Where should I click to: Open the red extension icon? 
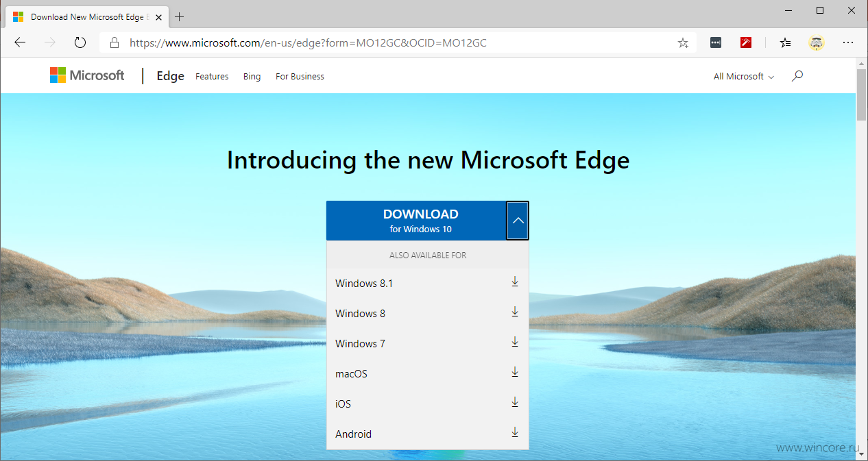(746, 42)
